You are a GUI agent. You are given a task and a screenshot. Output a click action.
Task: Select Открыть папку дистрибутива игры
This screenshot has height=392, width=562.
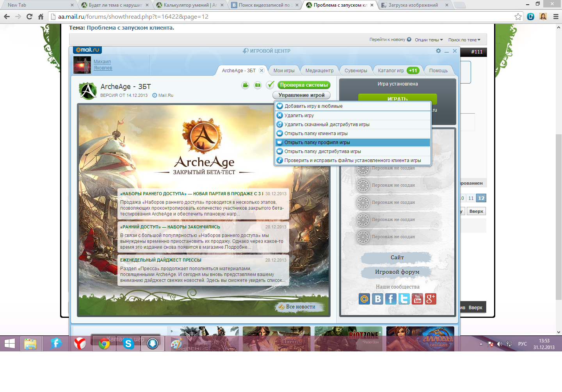point(353,151)
